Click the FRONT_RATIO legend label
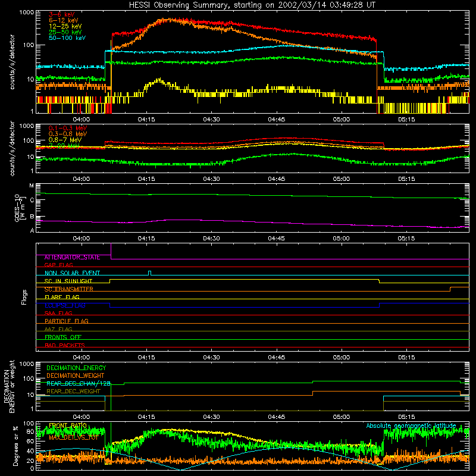The image size is (476, 476). (x=68, y=425)
